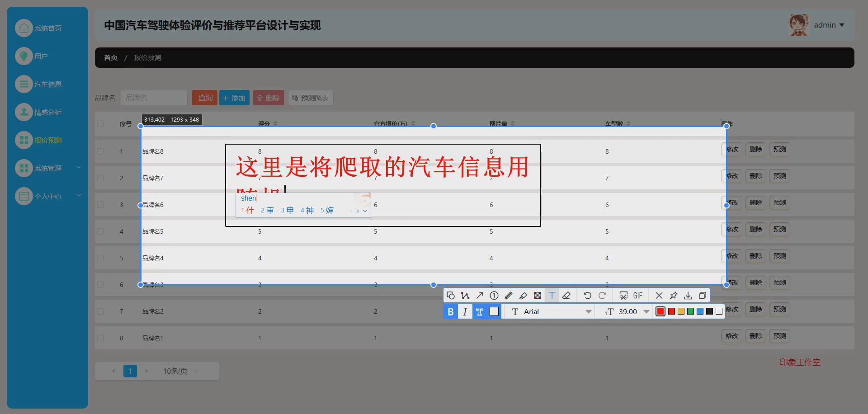
Task: Start GIF recording
Action: click(637, 295)
